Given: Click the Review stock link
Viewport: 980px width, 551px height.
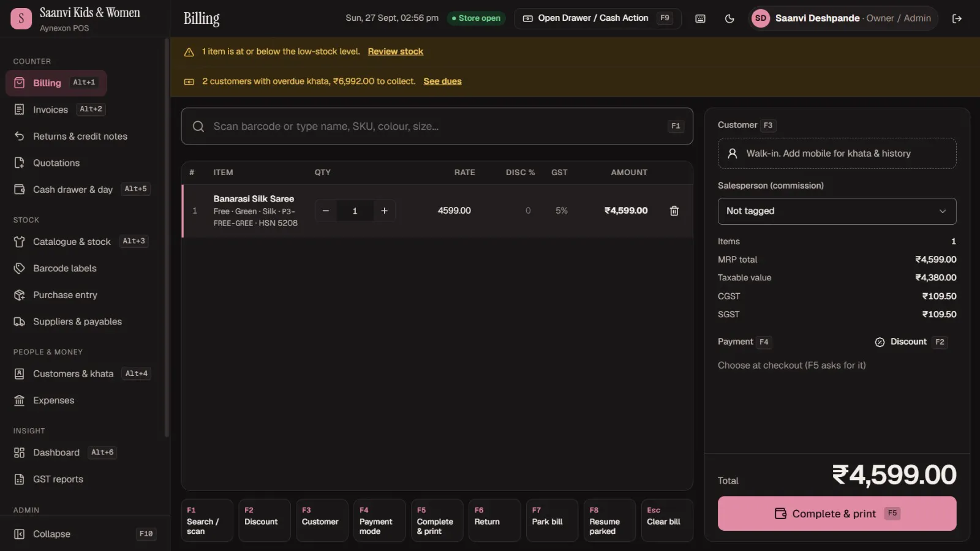Looking at the screenshot, I should coord(395,51).
